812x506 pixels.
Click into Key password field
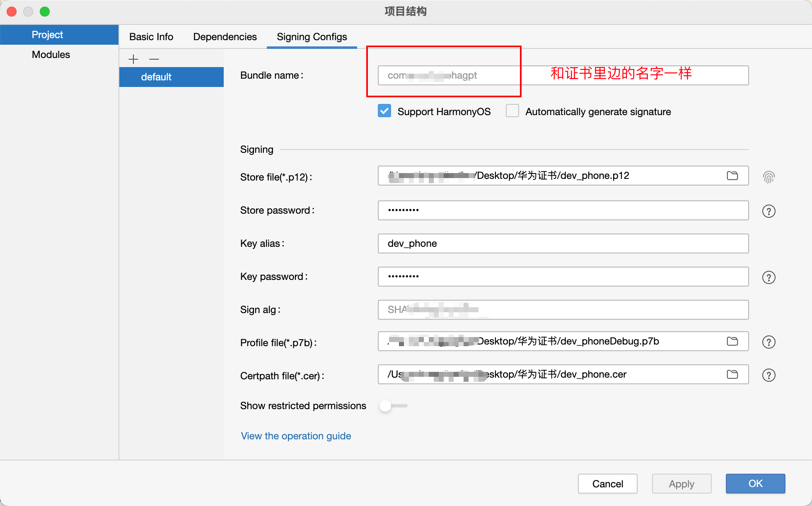click(x=563, y=277)
